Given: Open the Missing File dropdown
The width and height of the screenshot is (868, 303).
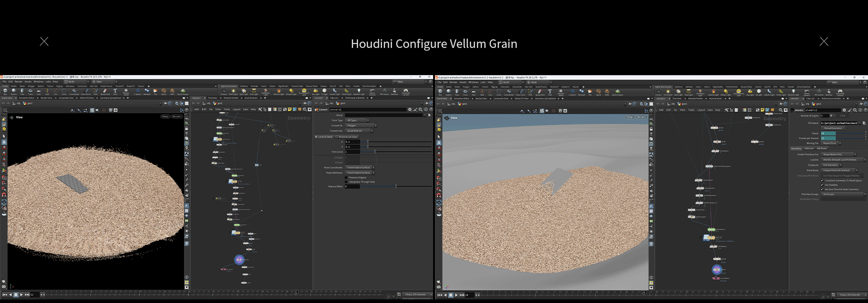Looking at the screenshot, I should tap(831, 143).
